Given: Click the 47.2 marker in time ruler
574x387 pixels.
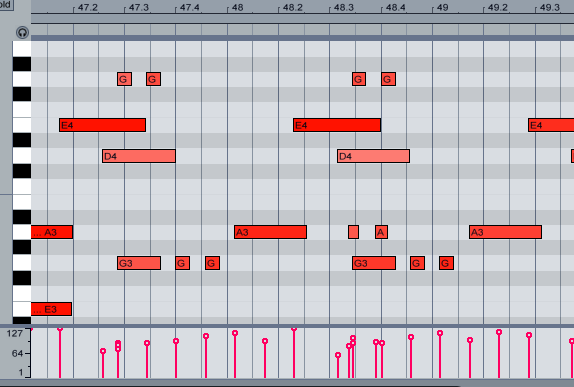Looking at the screenshot, I should [88, 7].
